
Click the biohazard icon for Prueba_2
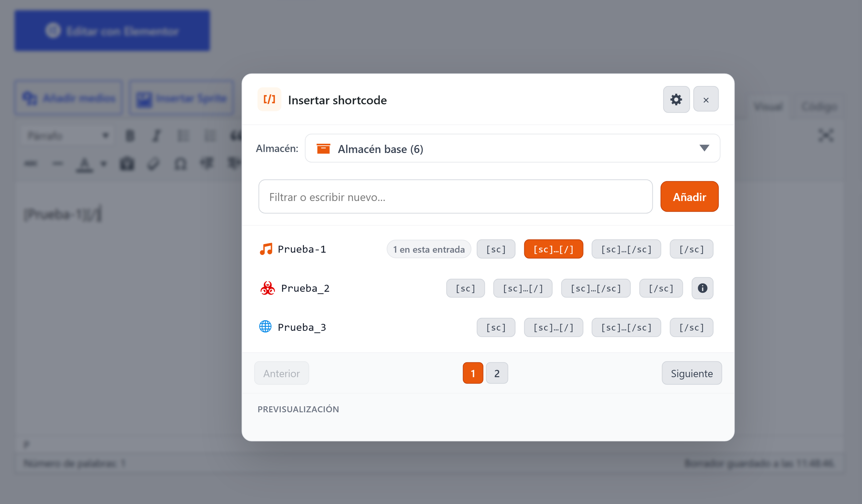(268, 288)
